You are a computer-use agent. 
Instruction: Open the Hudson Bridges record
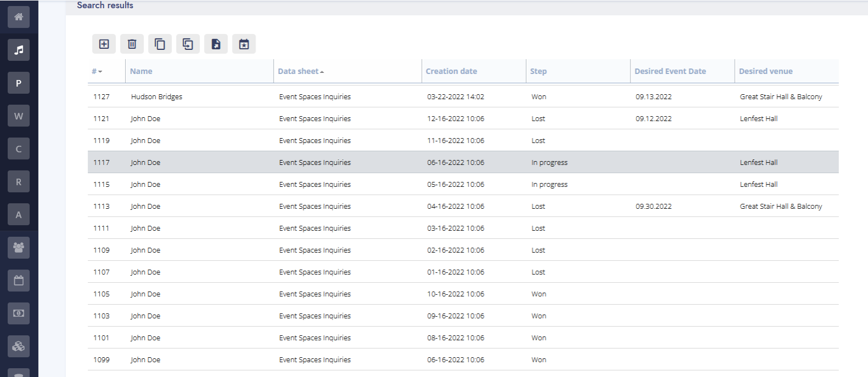pyautogui.click(x=156, y=97)
